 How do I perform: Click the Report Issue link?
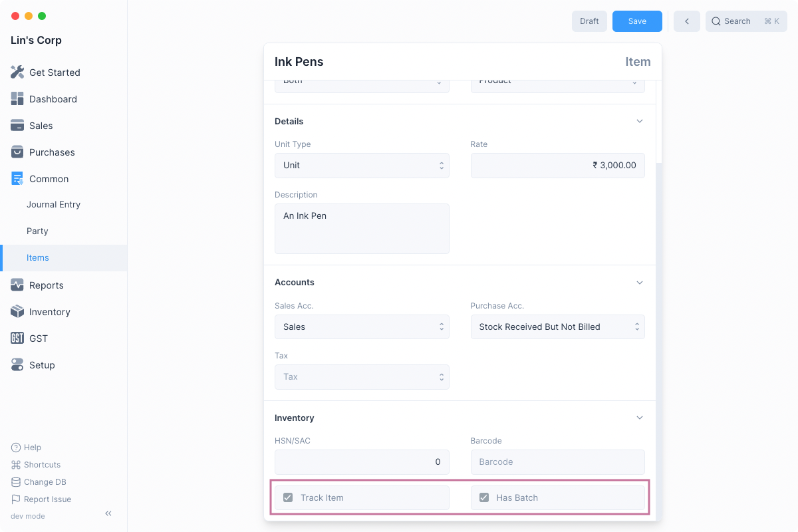(47, 499)
